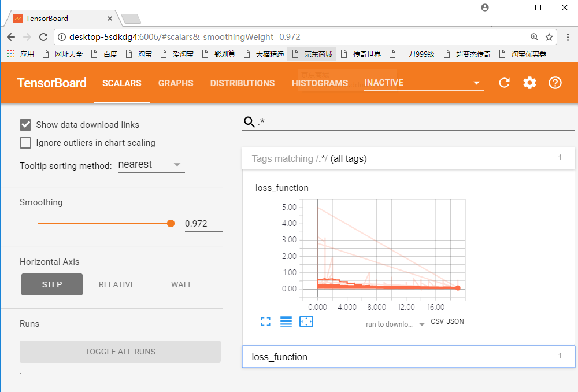578x392 pixels.
Task: Open the 一刀999级 bookmark
Action: pos(412,54)
